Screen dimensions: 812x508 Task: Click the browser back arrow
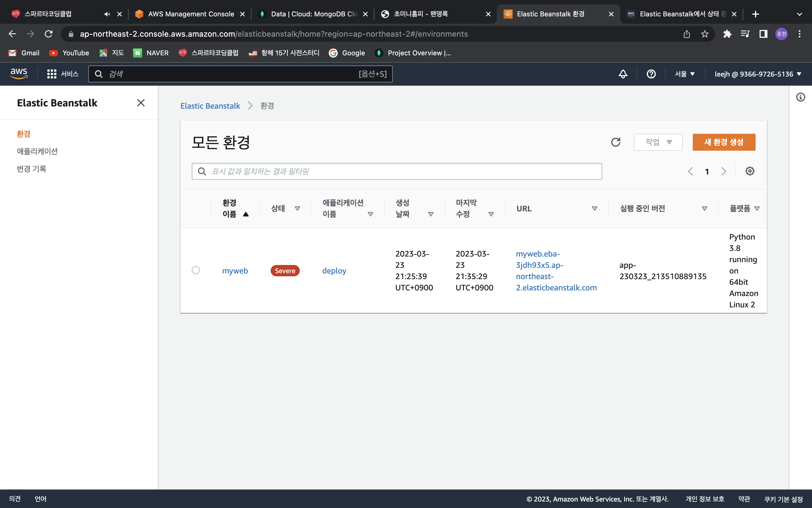click(x=12, y=34)
